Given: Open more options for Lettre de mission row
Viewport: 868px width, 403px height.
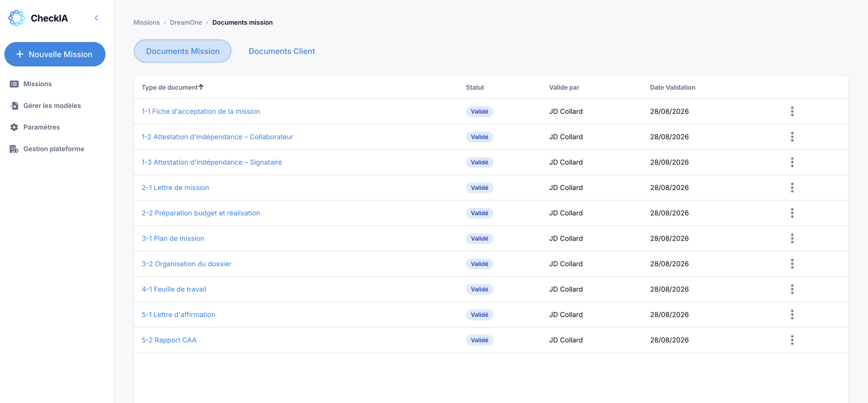Looking at the screenshot, I should click(x=792, y=188).
